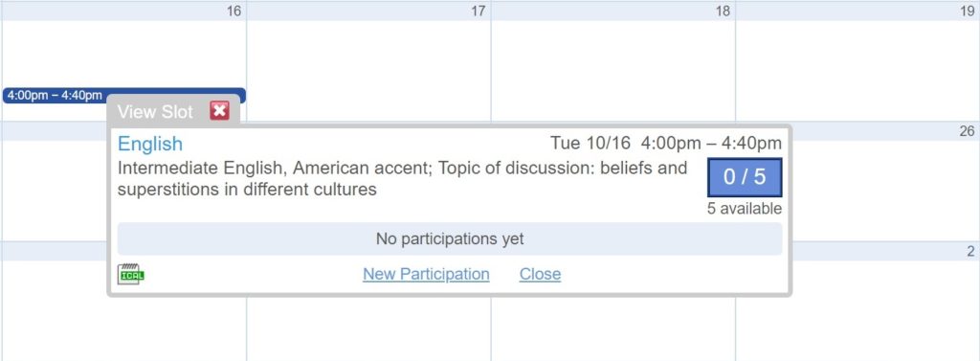Select day number 26 in calendar
The width and height of the screenshot is (980, 361).
point(967,131)
